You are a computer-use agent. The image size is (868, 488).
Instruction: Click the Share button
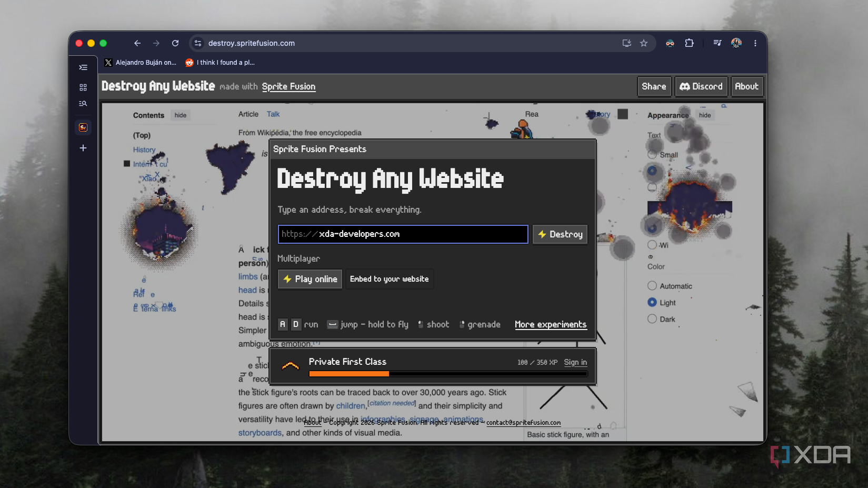654,86
